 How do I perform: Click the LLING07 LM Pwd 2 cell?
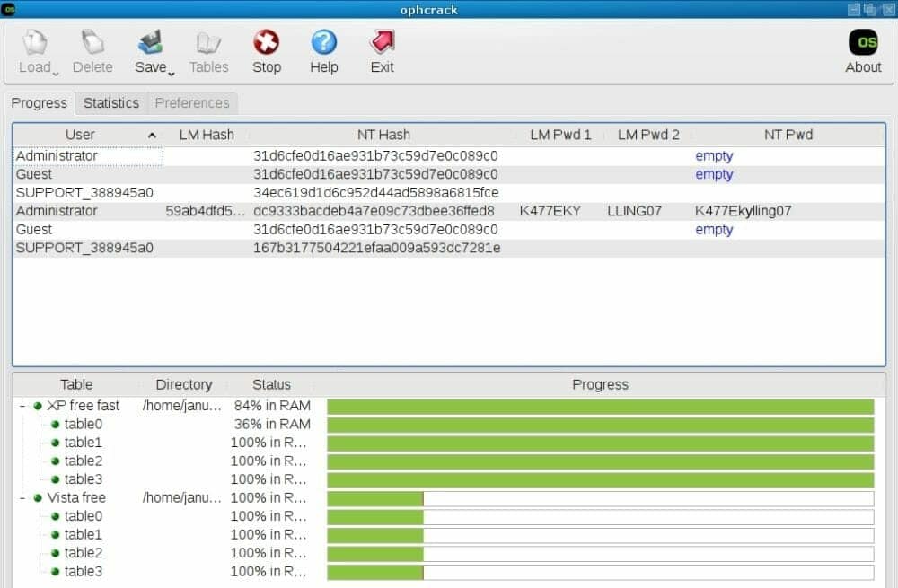635,211
